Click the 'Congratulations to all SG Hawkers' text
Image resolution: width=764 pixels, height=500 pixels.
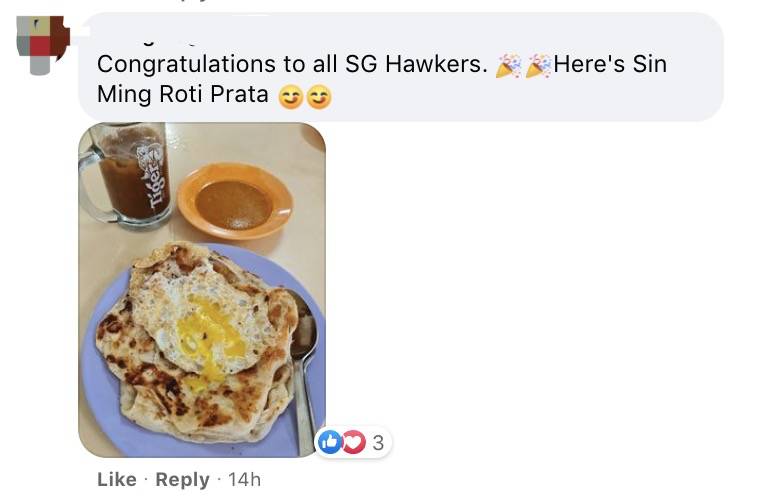(x=292, y=64)
